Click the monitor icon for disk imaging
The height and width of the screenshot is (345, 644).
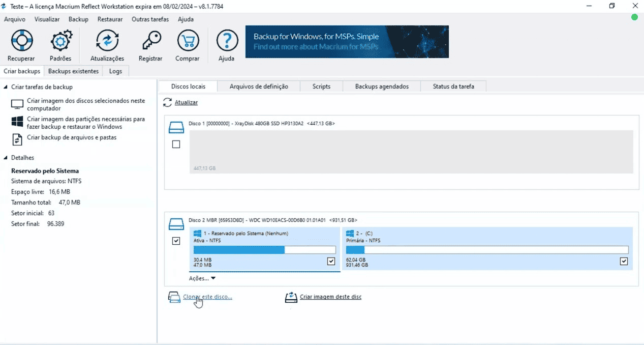17,105
